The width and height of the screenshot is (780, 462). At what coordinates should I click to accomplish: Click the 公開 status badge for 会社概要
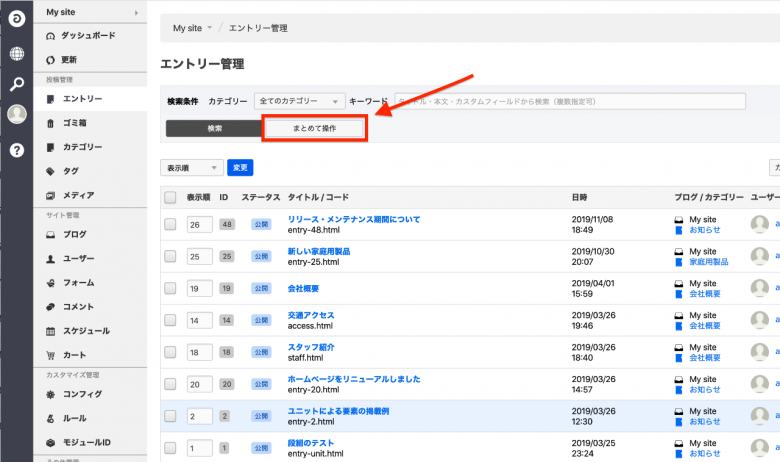point(261,288)
